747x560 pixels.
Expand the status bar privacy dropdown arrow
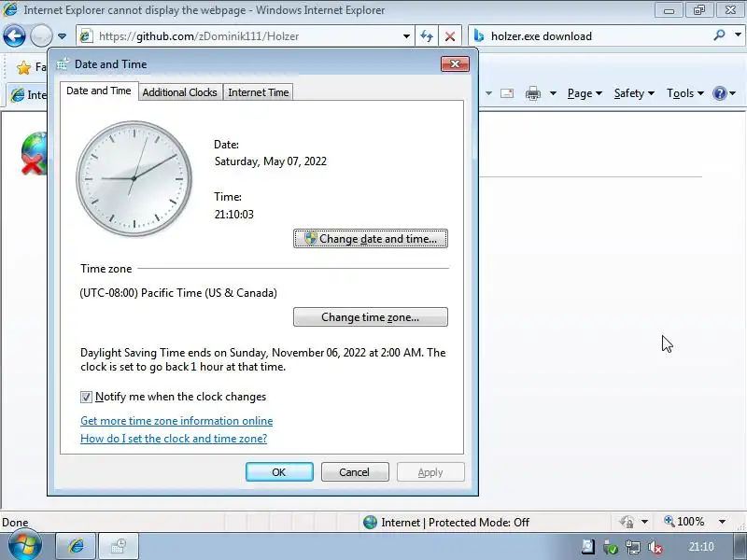point(644,522)
